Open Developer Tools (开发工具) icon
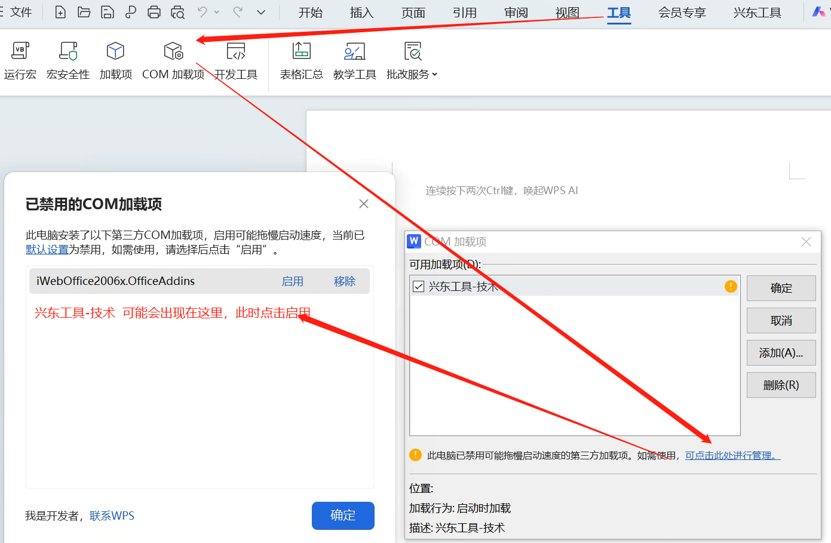The image size is (831, 543). (236, 60)
